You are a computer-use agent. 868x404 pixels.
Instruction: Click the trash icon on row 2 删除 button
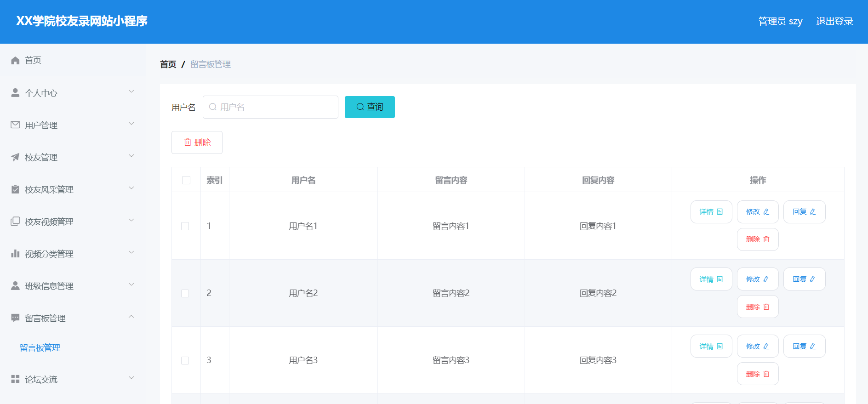[x=766, y=307]
